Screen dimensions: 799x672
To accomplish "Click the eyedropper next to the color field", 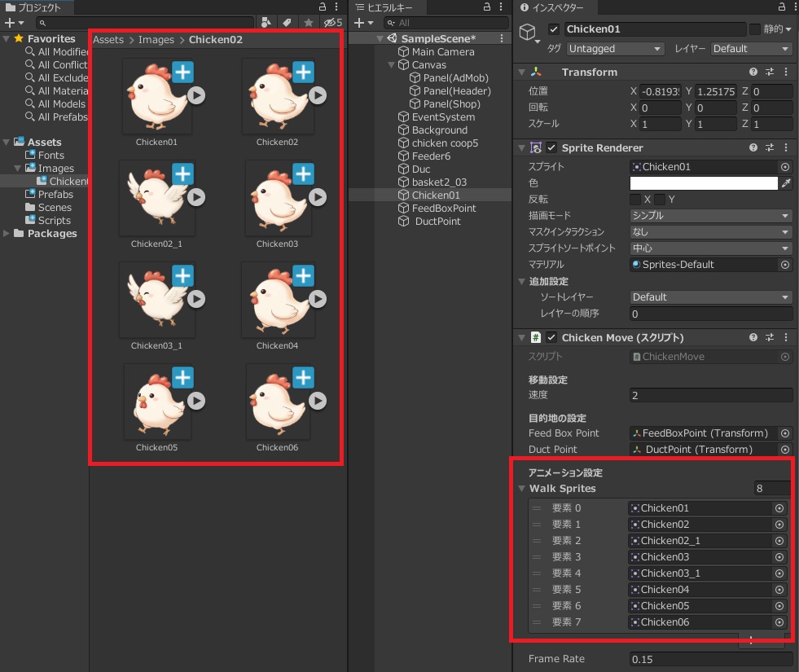I will coord(786,183).
